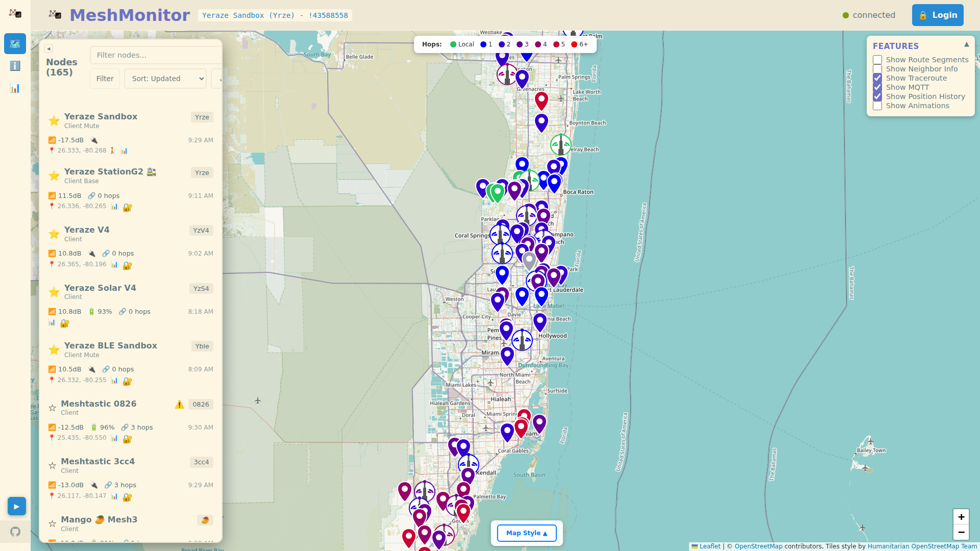Screen dimensions: 980x551
Task: Click warning icon on Meshtastic 0826
Action: coord(179,405)
